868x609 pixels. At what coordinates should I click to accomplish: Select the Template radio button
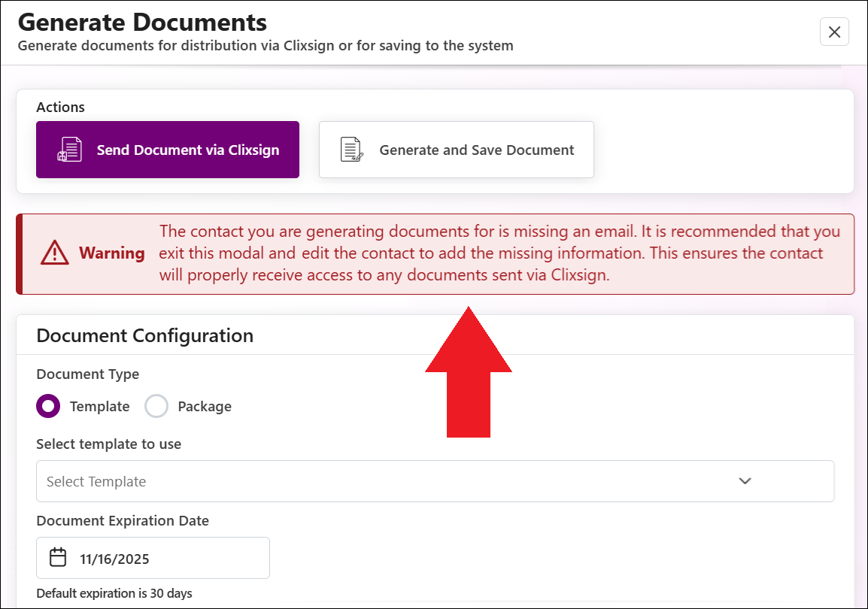(x=47, y=406)
